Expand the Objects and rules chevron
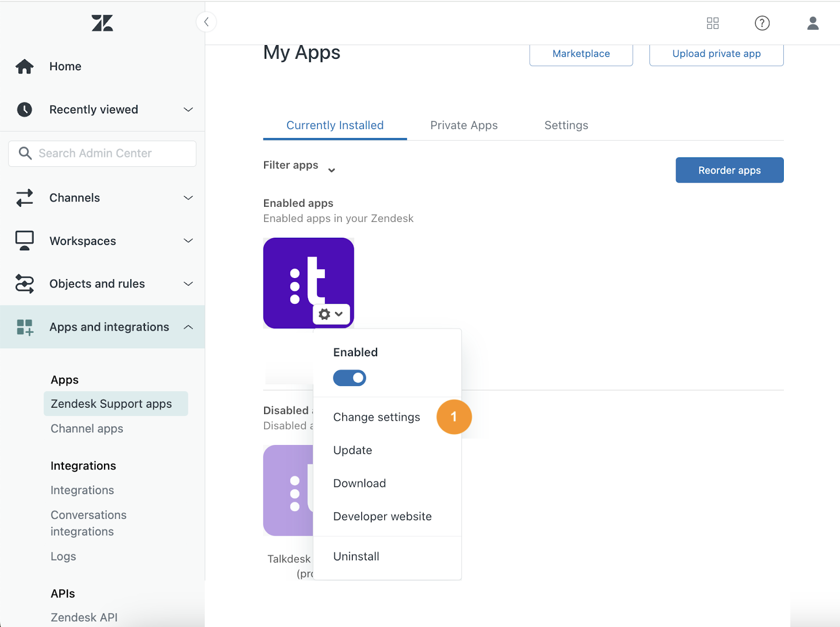Image resolution: width=840 pixels, height=627 pixels. (x=188, y=284)
